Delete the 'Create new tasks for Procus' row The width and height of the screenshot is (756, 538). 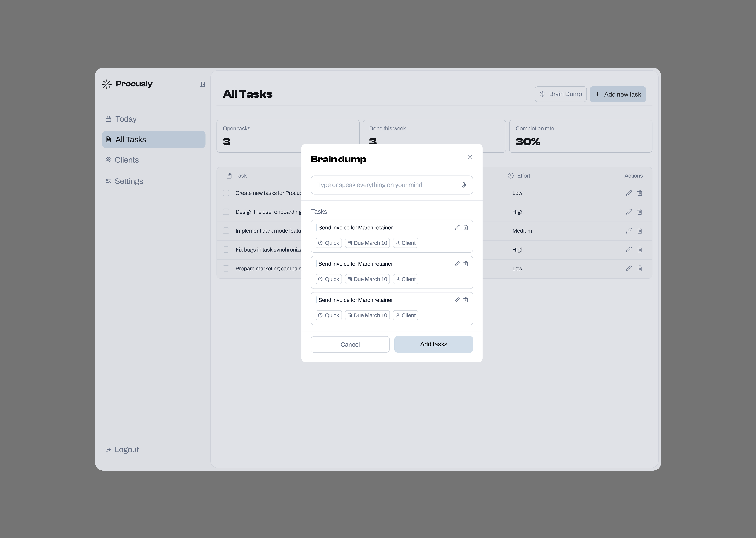[640, 193]
